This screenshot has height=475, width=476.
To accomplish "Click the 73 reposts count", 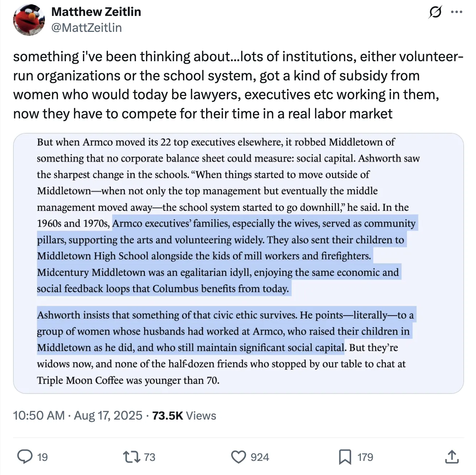I will coord(149,457).
